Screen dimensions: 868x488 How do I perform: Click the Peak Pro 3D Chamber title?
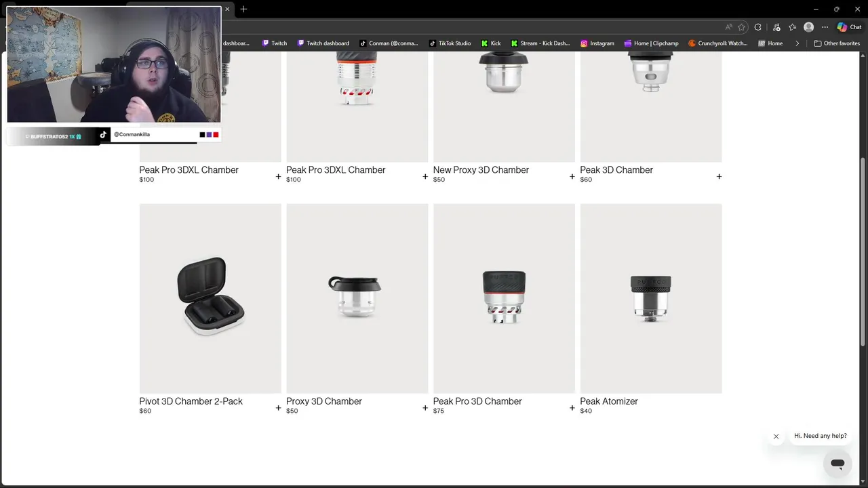pyautogui.click(x=477, y=401)
